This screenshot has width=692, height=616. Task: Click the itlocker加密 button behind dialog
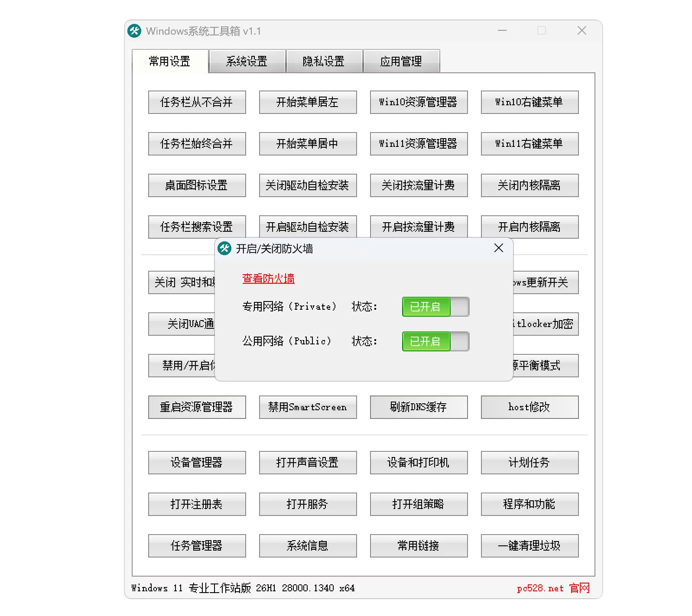pos(546,324)
